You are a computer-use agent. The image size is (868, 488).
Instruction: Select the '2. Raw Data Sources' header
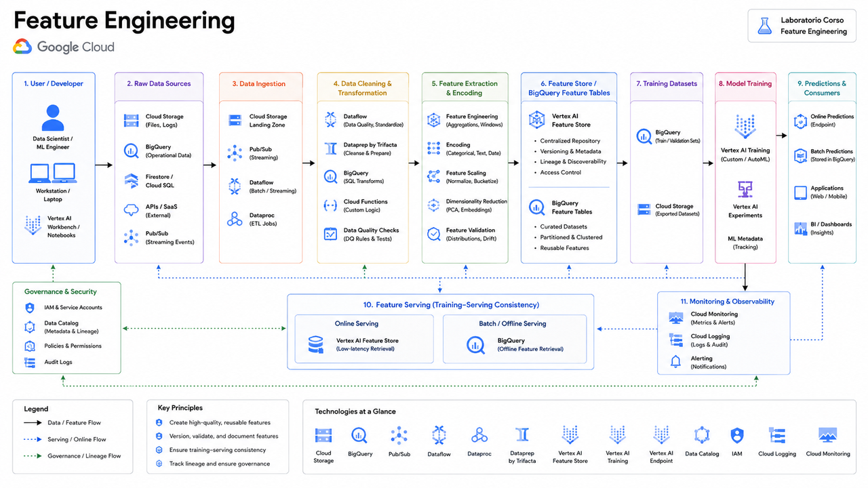coord(159,83)
